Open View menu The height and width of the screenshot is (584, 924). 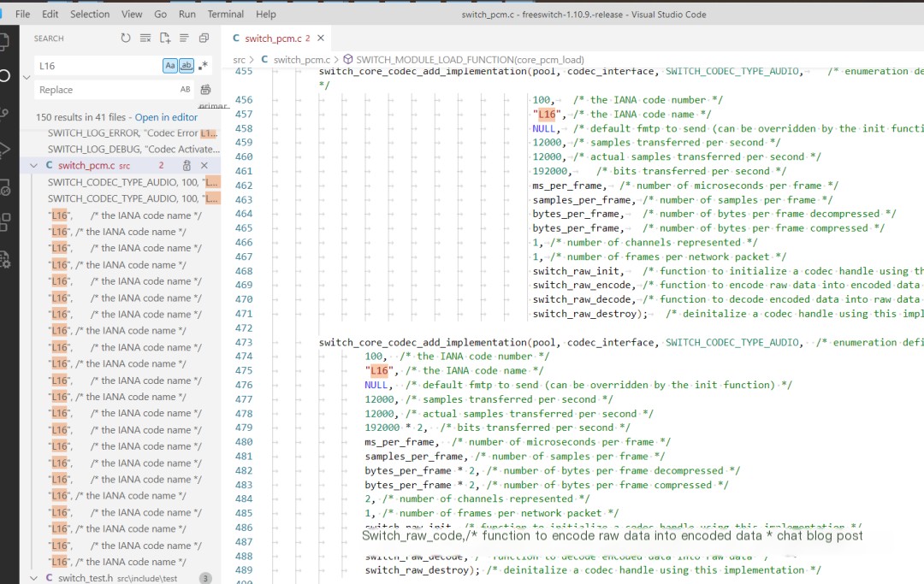pos(132,15)
